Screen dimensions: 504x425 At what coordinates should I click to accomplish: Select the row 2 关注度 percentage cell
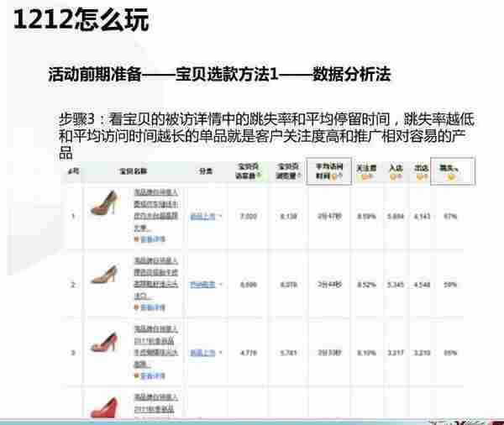click(x=366, y=285)
